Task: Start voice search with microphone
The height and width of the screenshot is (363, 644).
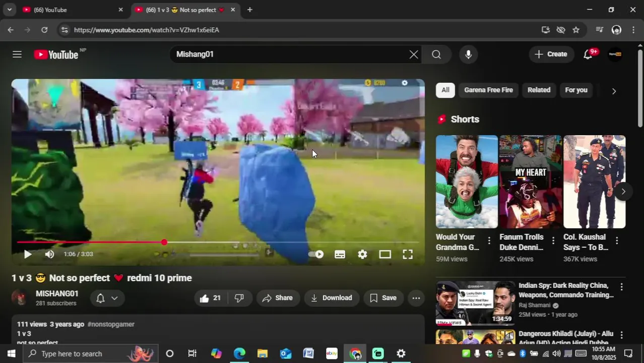Action: [x=468, y=54]
